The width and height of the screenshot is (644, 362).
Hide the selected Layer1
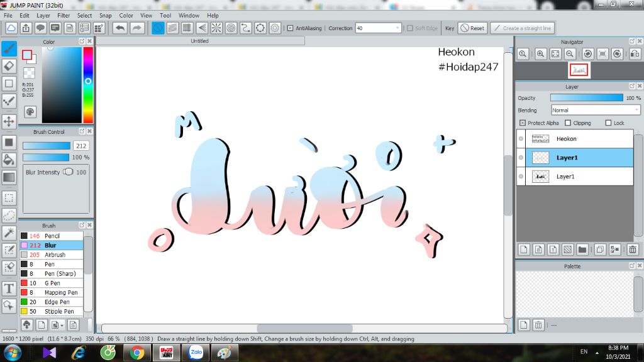(x=521, y=158)
